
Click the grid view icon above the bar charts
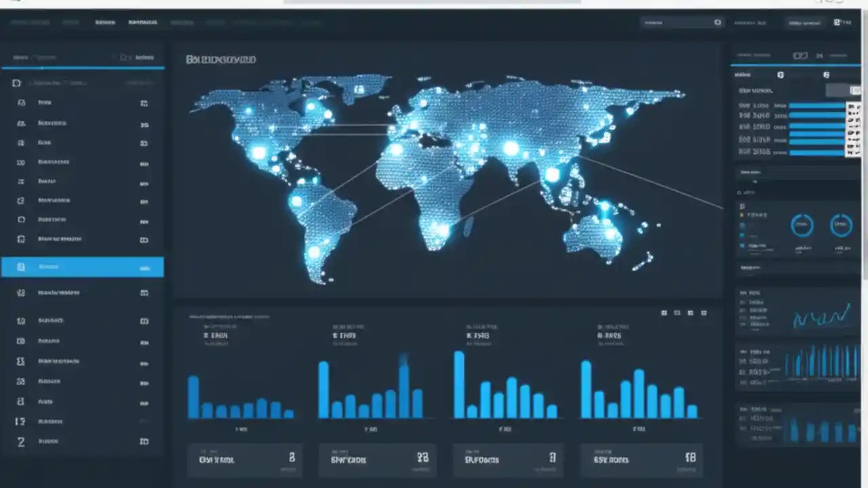[663, 312]
